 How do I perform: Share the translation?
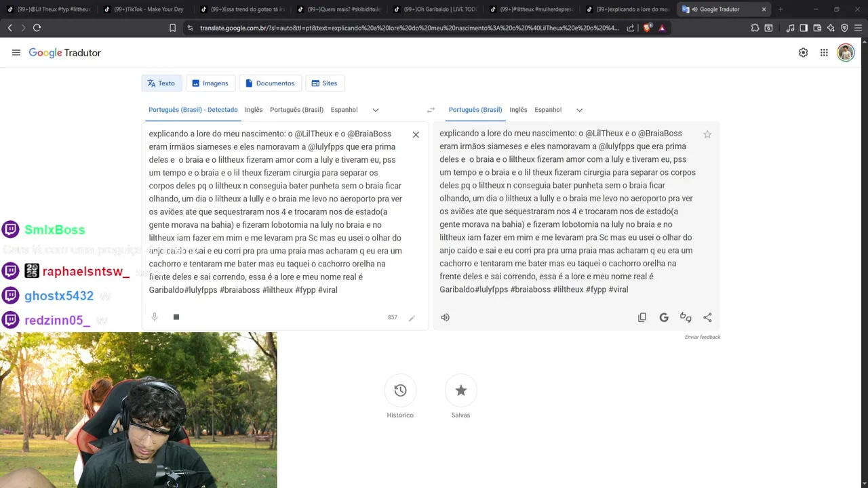(707, 317)
